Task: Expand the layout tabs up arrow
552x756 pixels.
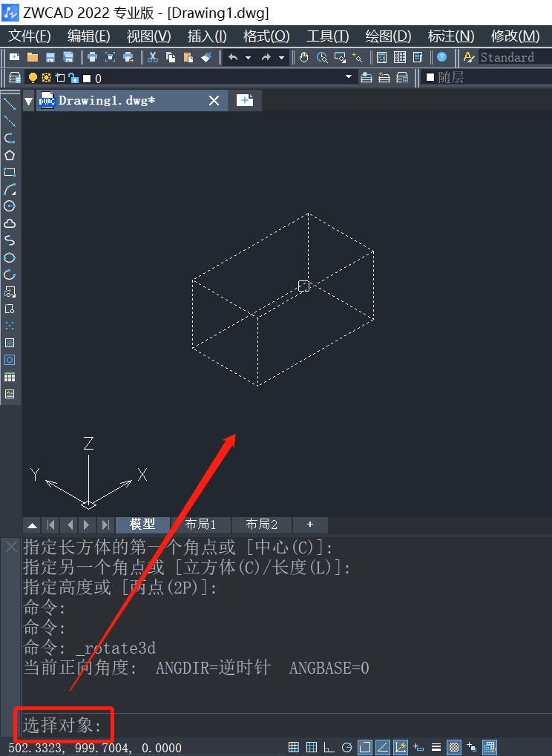Action: coord(33,525)
